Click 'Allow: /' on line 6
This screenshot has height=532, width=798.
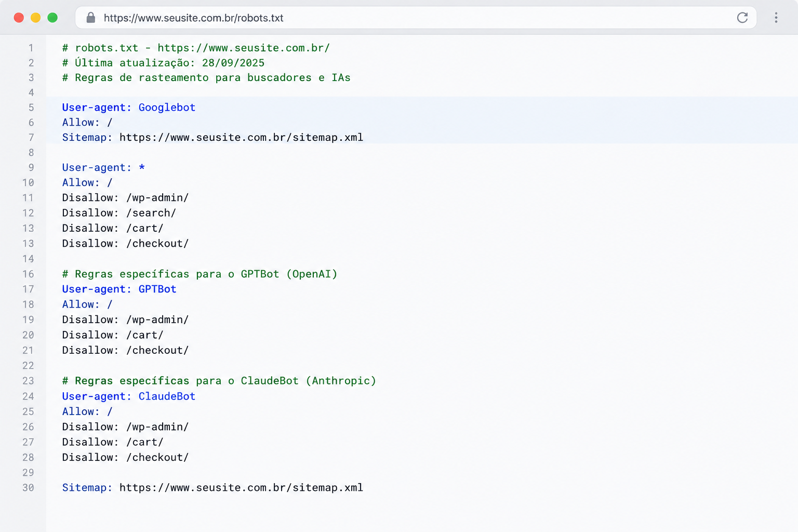(87, 123)
